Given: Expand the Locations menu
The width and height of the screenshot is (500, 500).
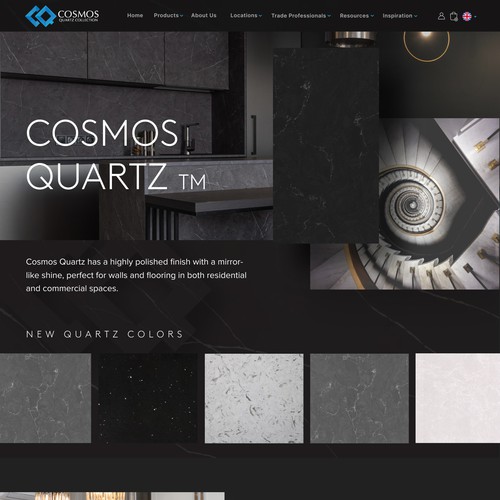Looking at the screenshot, I should (x=246, y=15).
